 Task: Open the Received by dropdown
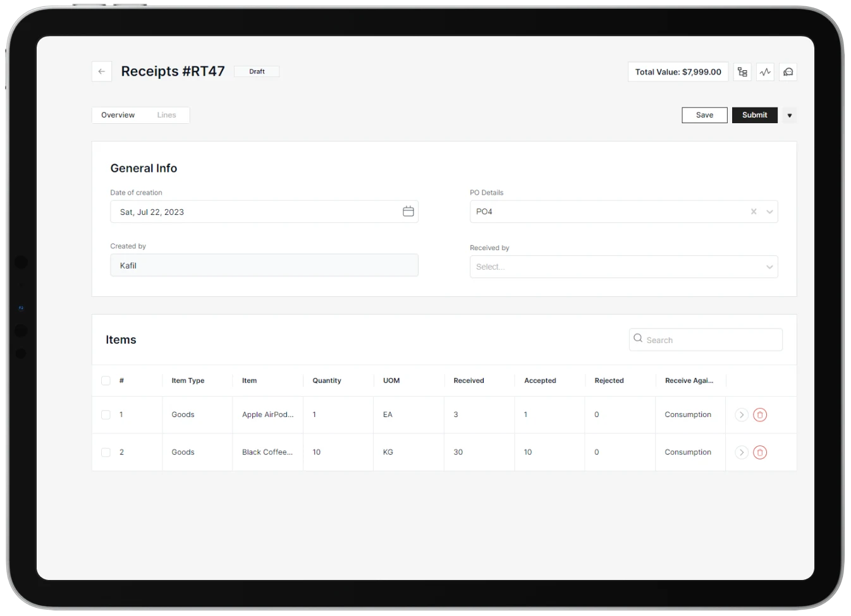[x=623, y=267]
